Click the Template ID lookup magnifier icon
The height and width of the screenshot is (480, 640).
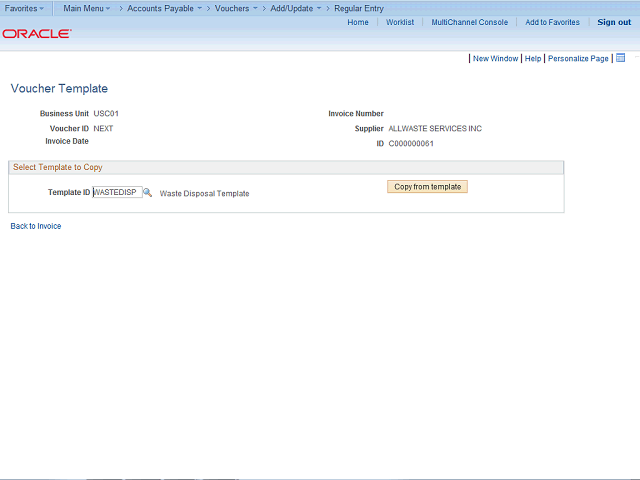(147, 193)
